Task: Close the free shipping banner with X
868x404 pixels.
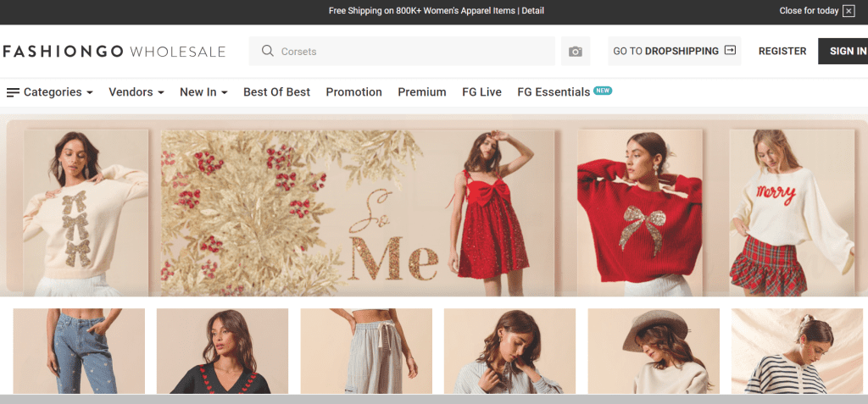Action: [x=849, y=11]
